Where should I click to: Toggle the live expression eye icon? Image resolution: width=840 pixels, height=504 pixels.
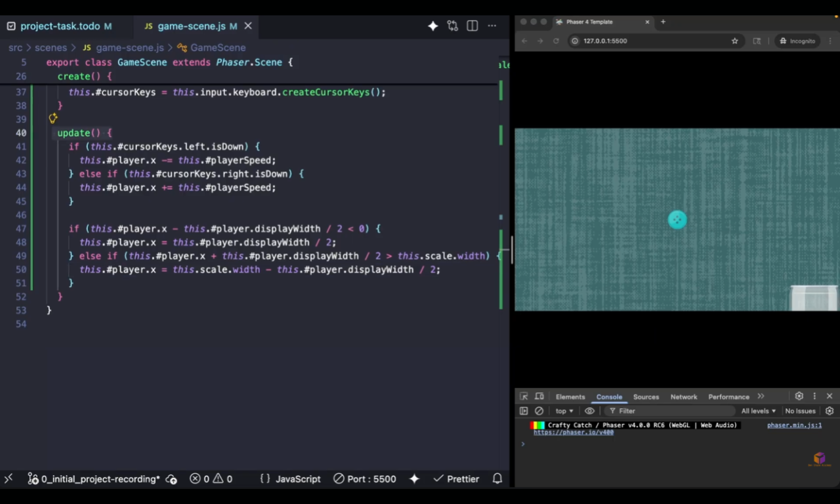coord(589,411)
